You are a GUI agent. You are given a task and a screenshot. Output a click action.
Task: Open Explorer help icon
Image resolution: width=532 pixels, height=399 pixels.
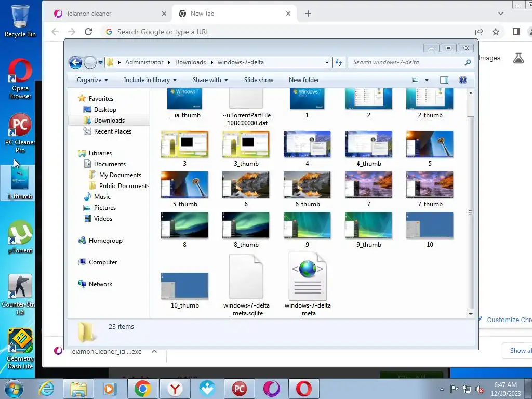(x=462, y=80)
